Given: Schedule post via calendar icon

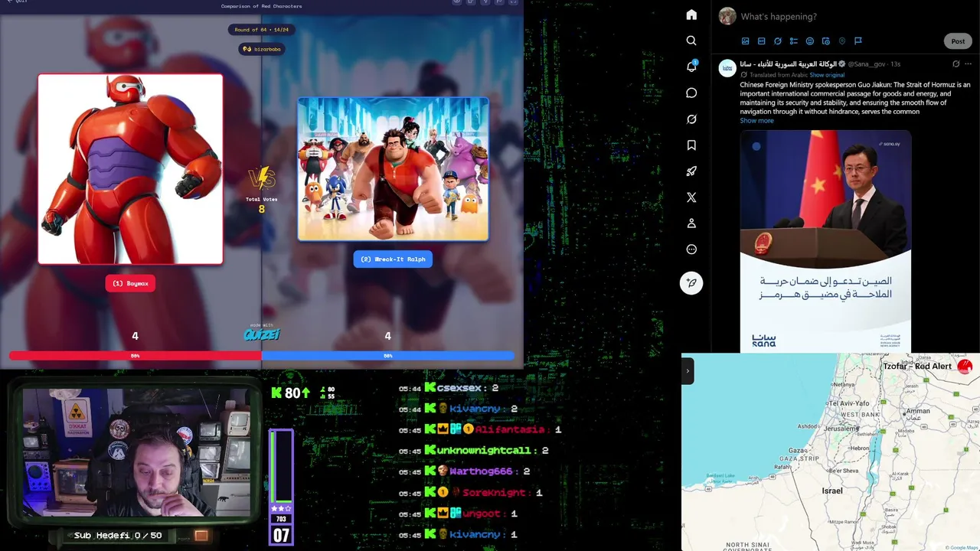Looking at the screenshot, I should [825, 41].
